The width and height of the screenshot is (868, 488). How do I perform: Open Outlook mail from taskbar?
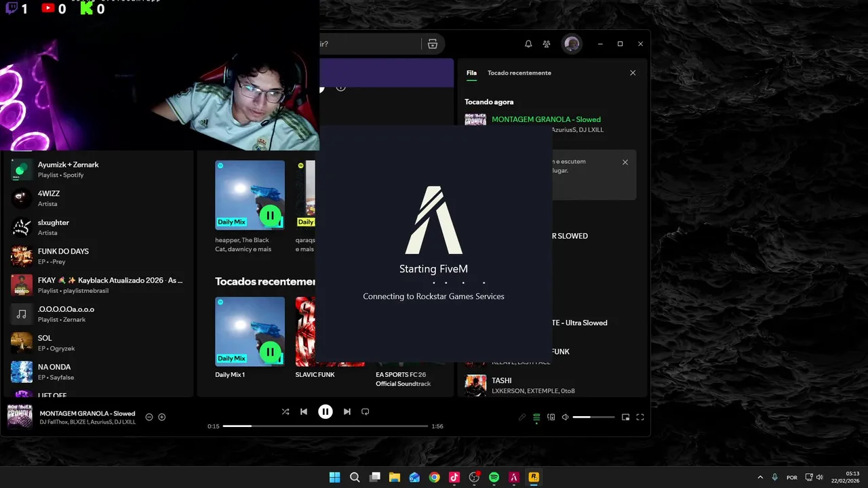coord(414,477)
